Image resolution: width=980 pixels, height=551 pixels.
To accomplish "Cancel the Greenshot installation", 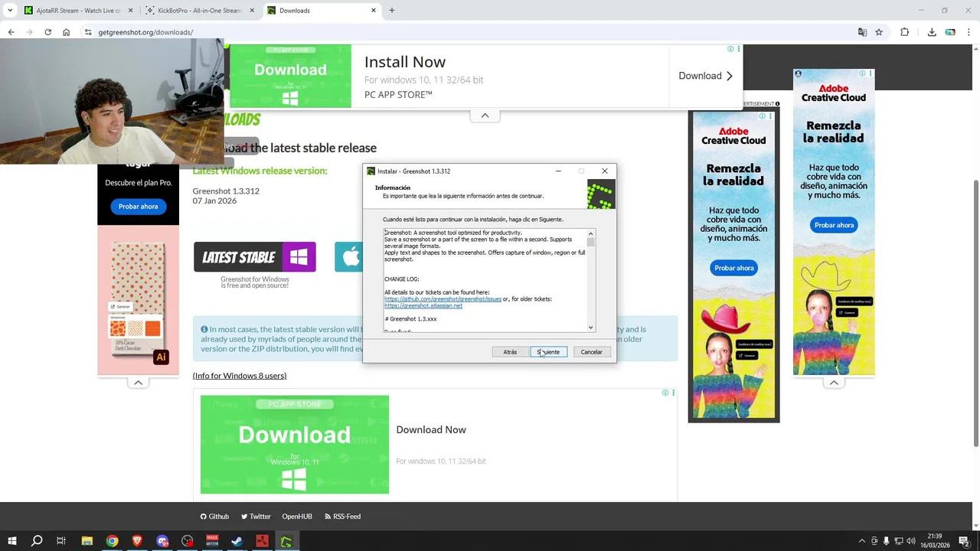I will click(x=591, y=352).
